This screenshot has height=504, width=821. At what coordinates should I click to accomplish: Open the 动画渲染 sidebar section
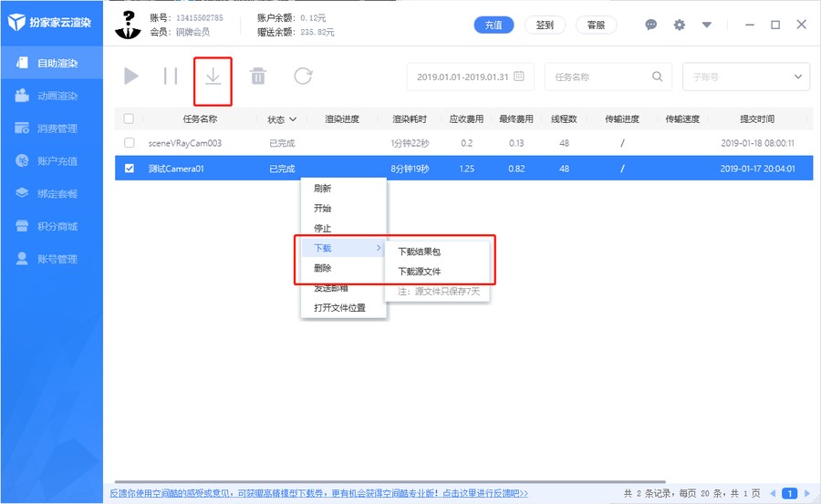57,96
